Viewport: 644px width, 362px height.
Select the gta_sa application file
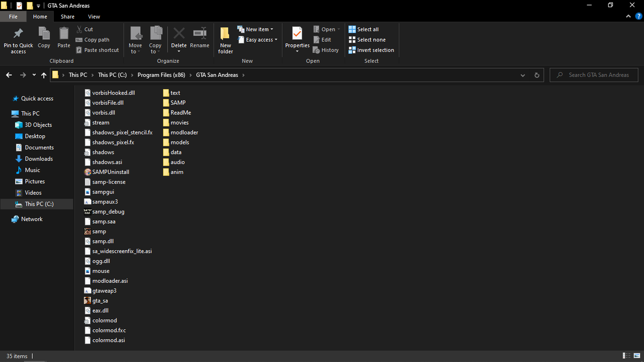pos(96,301)
